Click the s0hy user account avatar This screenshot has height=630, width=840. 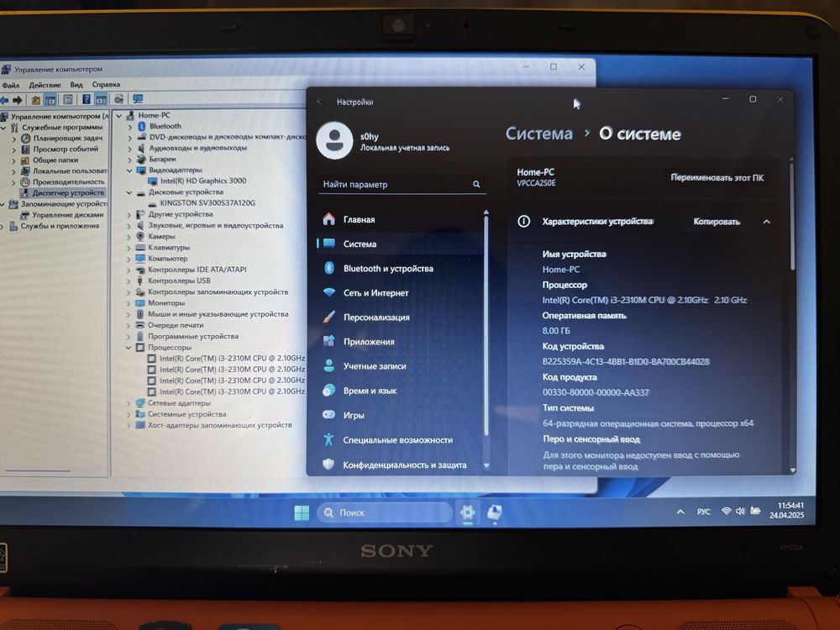(x=335, y=141)
